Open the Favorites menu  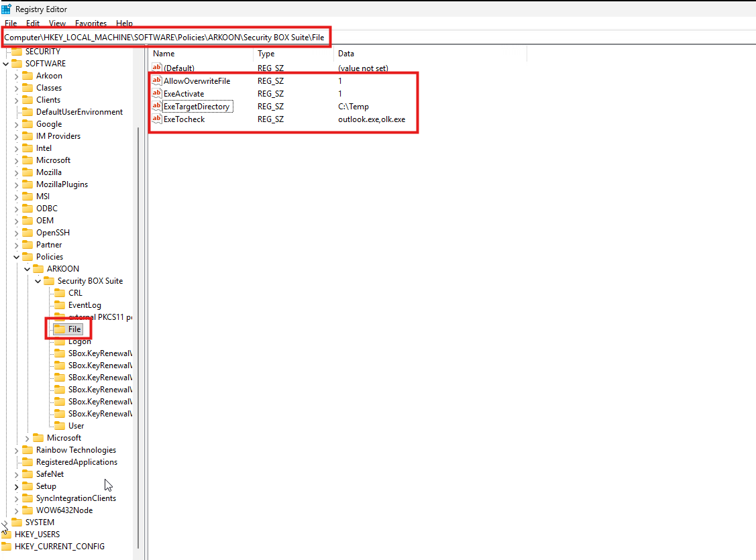coord(91,23)
